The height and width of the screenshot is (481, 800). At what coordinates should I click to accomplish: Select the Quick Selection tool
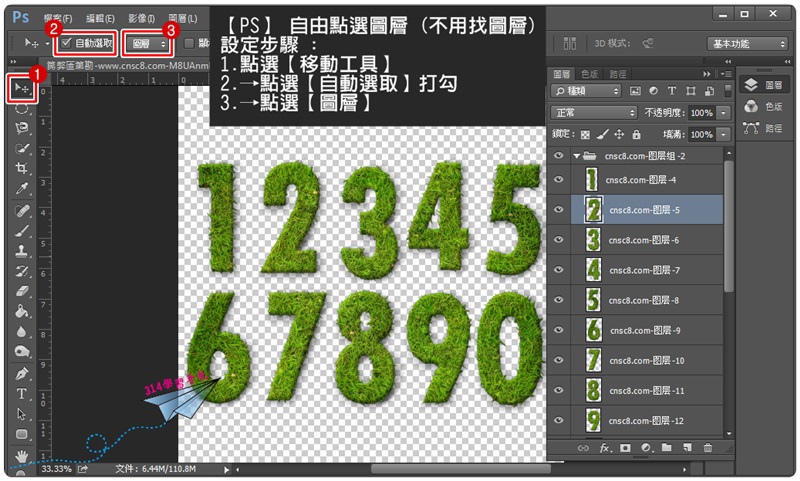(x=21, y=148)
